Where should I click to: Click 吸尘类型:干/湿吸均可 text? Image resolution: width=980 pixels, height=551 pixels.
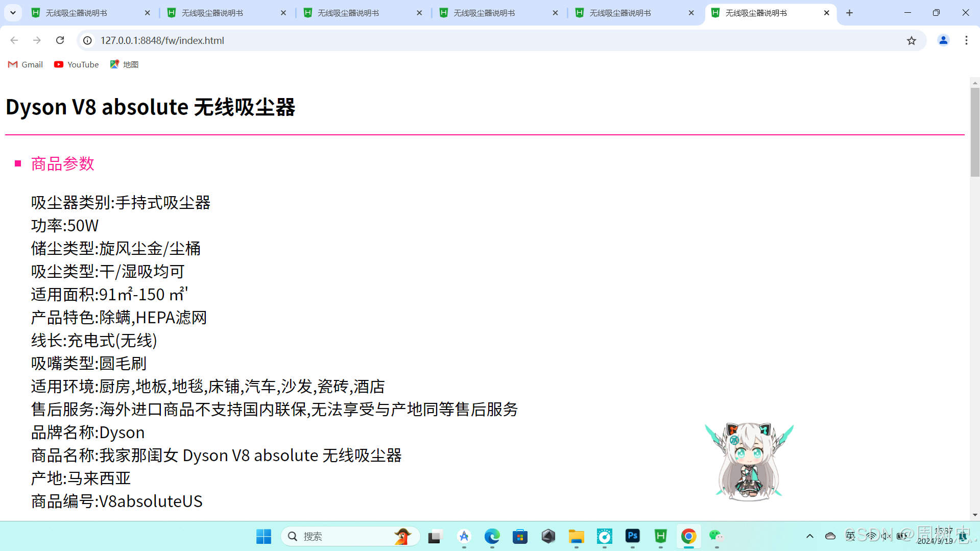[x=108, y=272]
